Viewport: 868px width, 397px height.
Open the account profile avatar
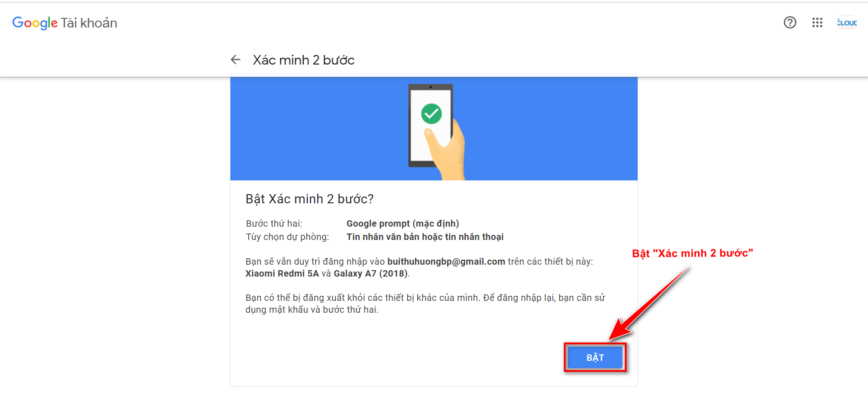pos(847,22)
